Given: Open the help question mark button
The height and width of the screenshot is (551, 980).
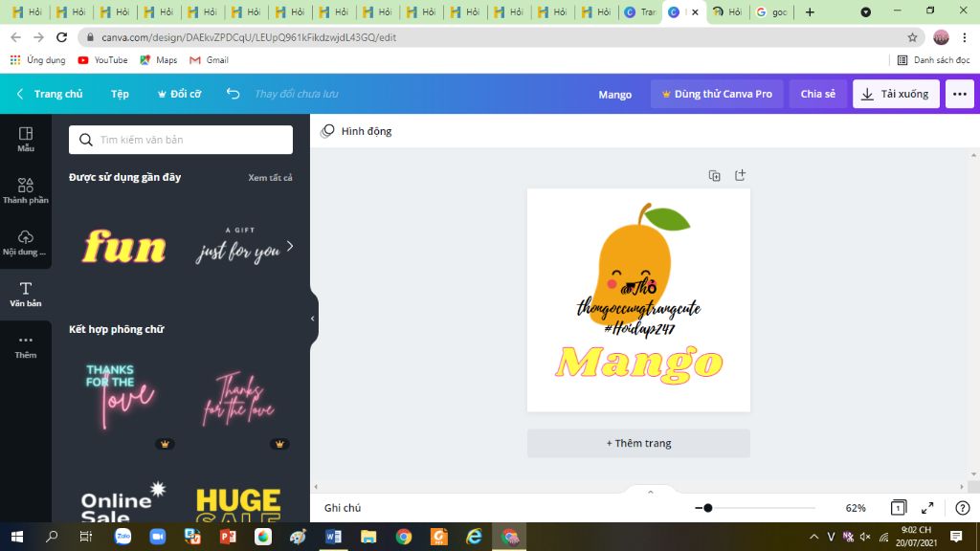Looking at the screenshot, I should pos(963,508).
